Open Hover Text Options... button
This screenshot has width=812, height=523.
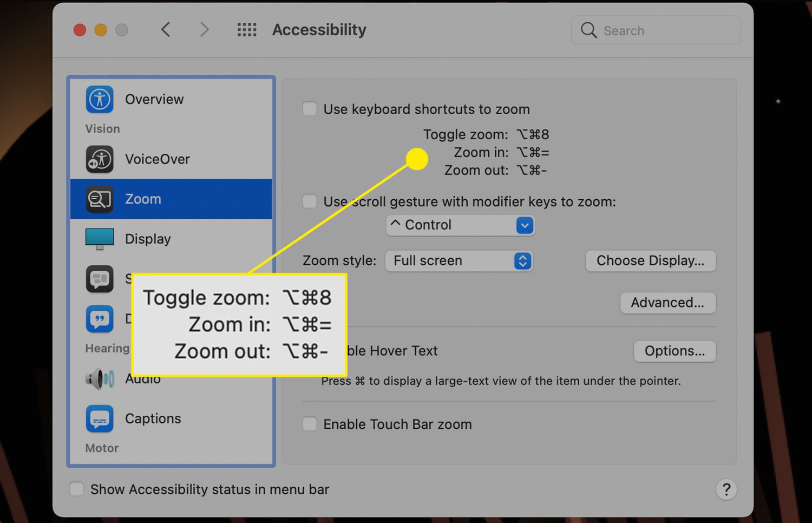pyautogui.click(x=675, y=351)
